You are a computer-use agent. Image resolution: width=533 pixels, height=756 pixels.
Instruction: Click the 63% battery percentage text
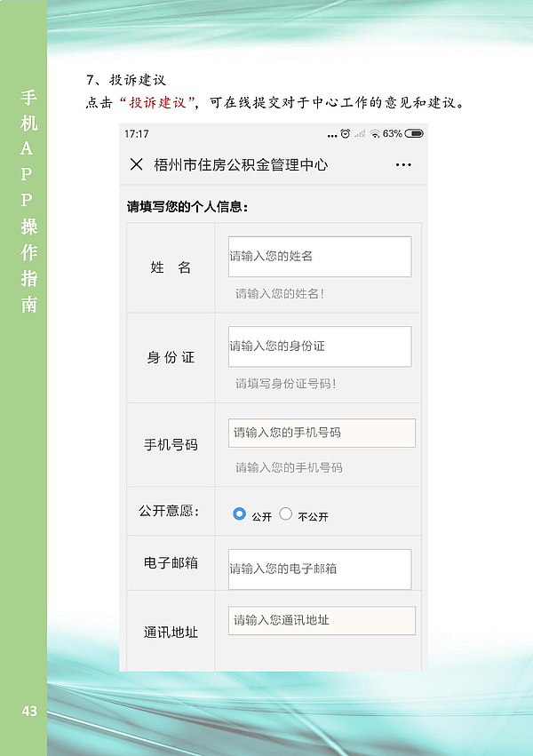point(392,134)
